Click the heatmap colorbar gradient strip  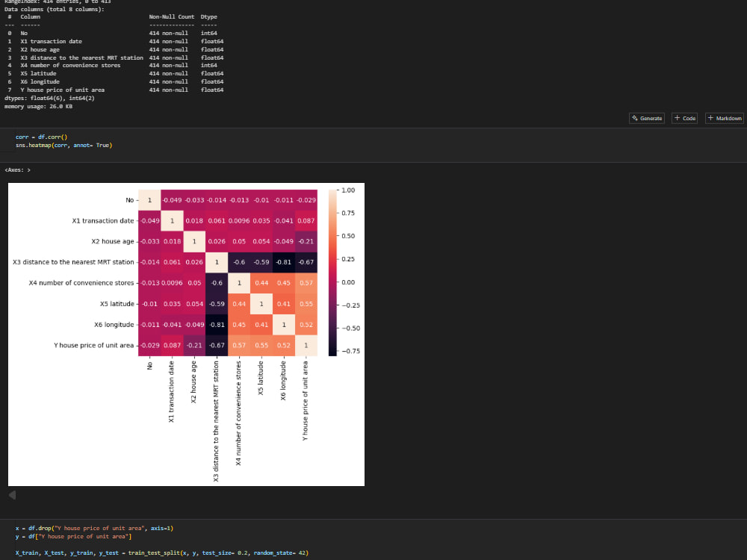click(332, 273)
